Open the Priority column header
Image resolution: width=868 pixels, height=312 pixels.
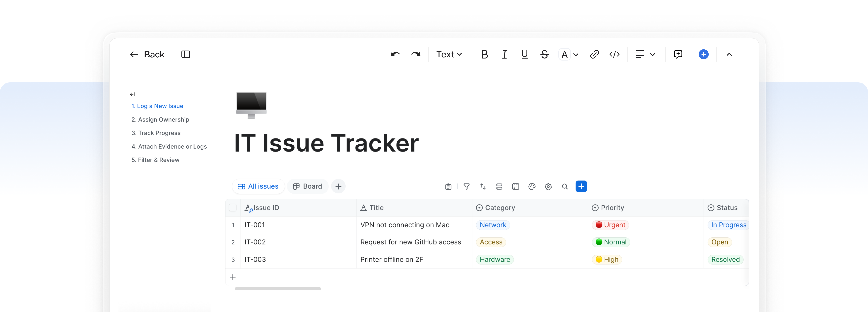(x=646, y=208)
